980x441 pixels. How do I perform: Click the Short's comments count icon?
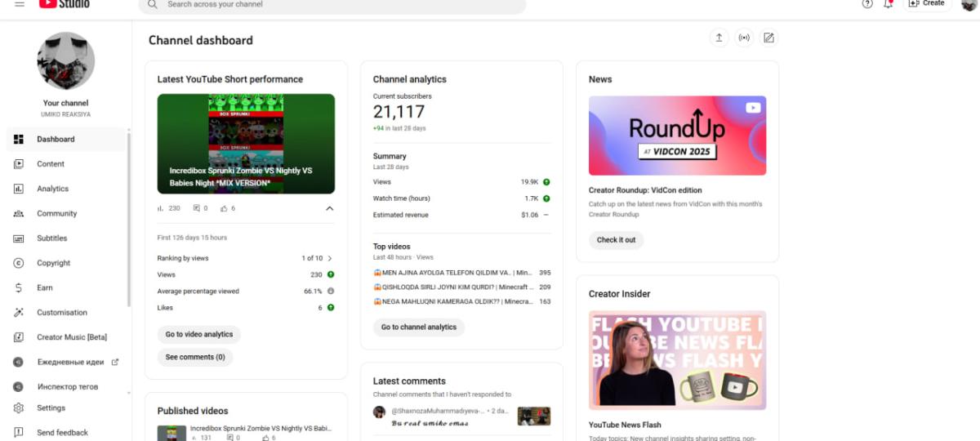(197, 208)
